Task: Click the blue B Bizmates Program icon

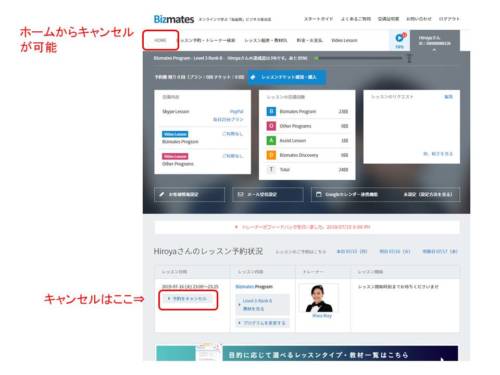Action: click(x=271, y=111)
